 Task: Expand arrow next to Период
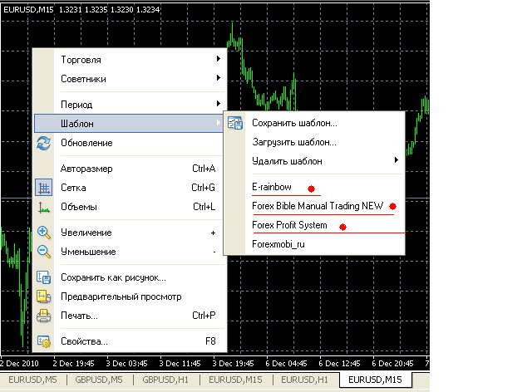(219, 104)
